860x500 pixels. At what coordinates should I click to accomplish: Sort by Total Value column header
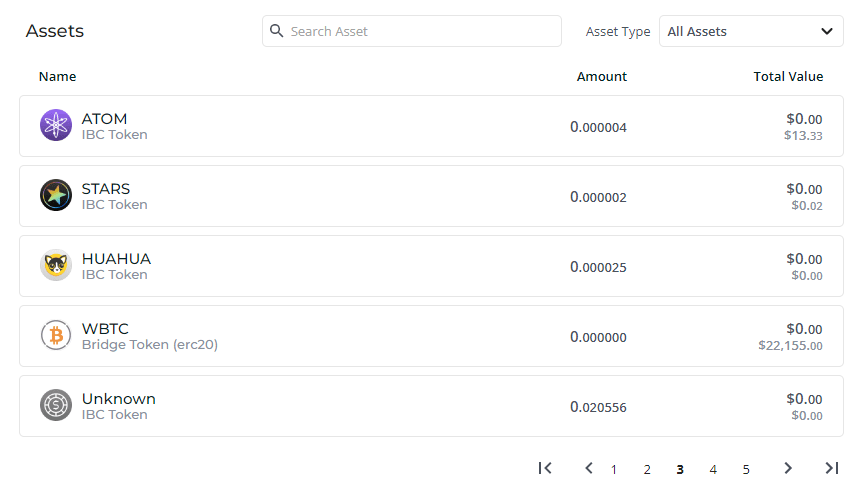[788, 77]
